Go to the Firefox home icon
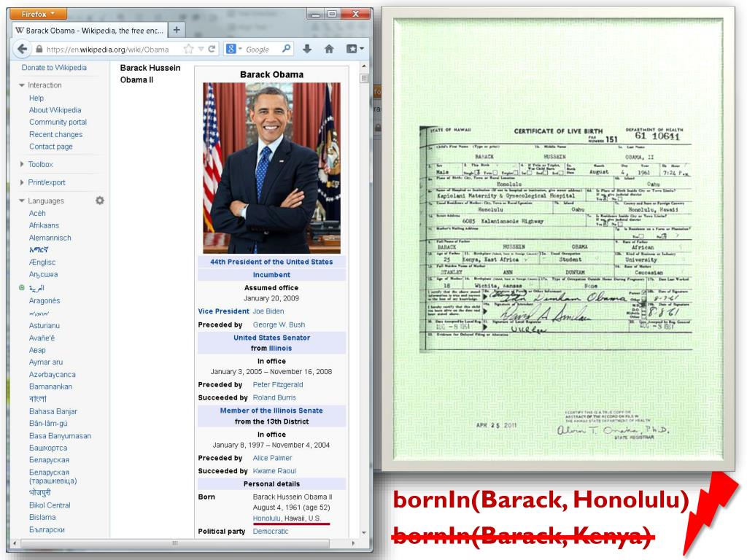This screenshot has height=560, width=747. click(x=329, y=49)
